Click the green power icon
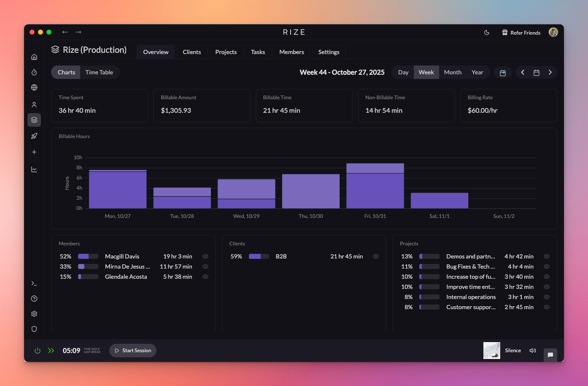This screenshot has width=588, height=386. (38, 351)
